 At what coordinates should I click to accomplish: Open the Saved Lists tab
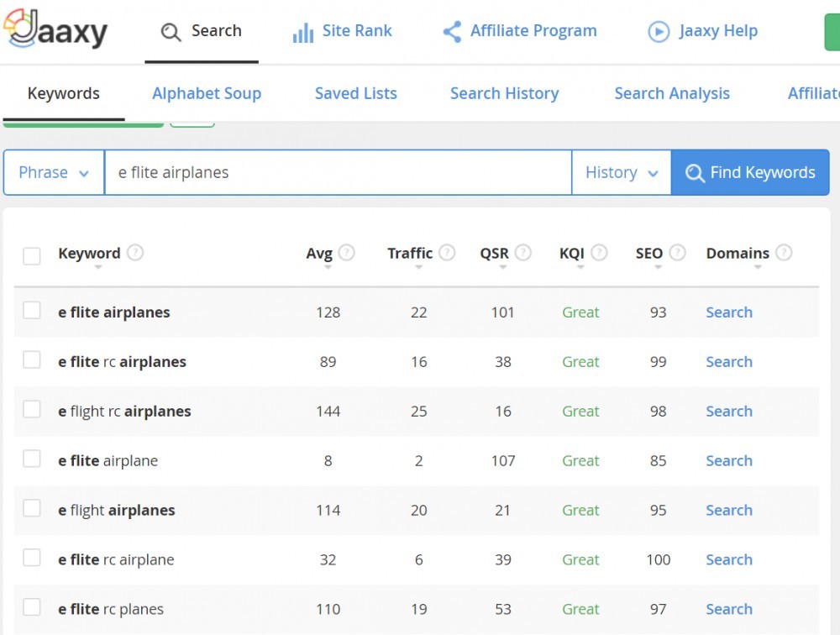pos(355,93)
